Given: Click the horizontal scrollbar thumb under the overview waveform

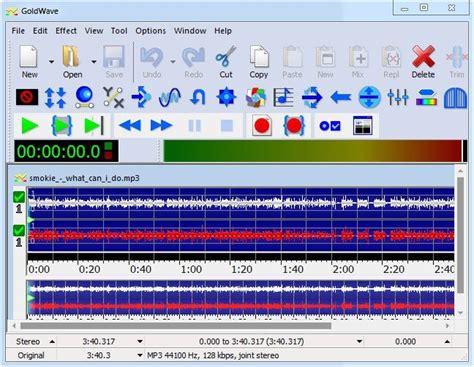Looking at the screenshot, I should tap(176, 326).
